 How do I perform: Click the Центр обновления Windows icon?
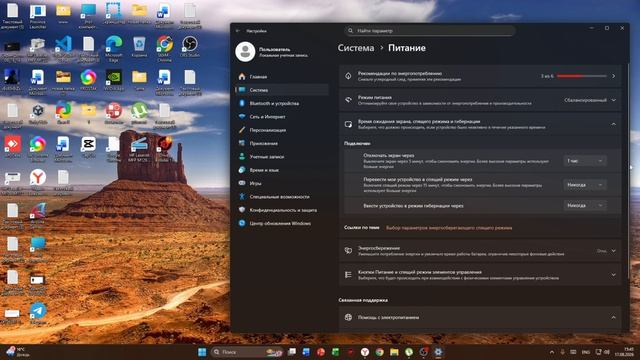coord(242,223)
